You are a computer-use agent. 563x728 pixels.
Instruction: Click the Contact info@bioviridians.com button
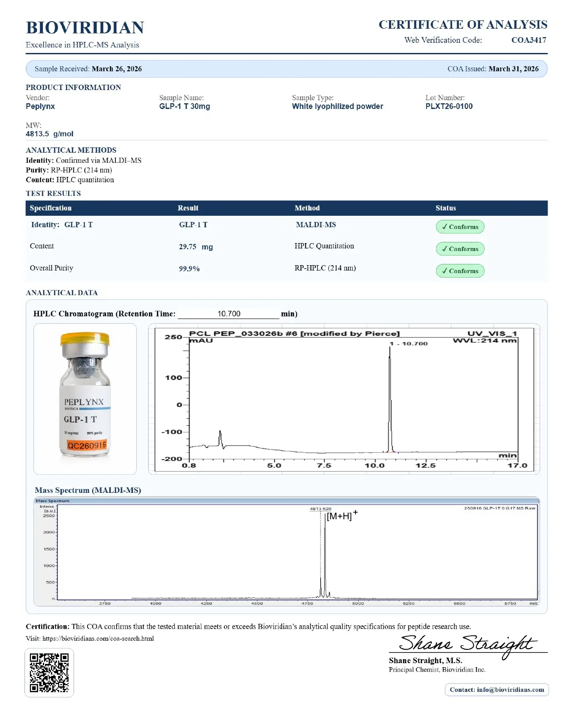[496, 690]
